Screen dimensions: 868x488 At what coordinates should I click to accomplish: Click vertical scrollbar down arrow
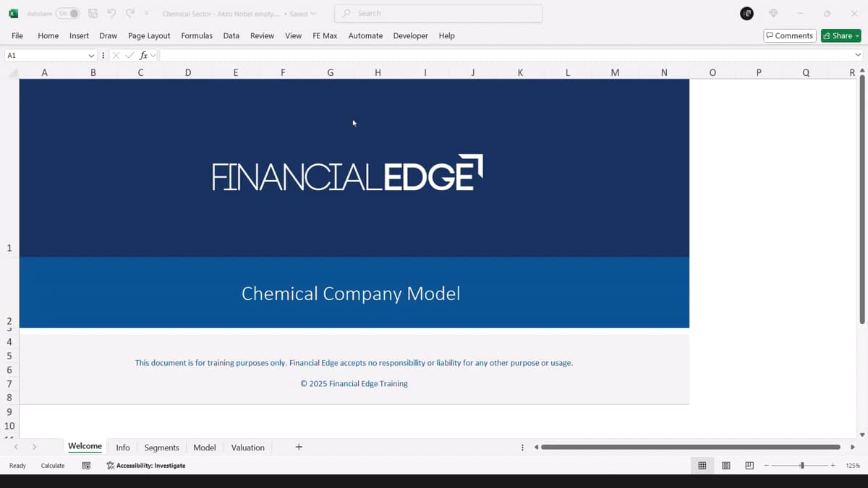[861, 435]
